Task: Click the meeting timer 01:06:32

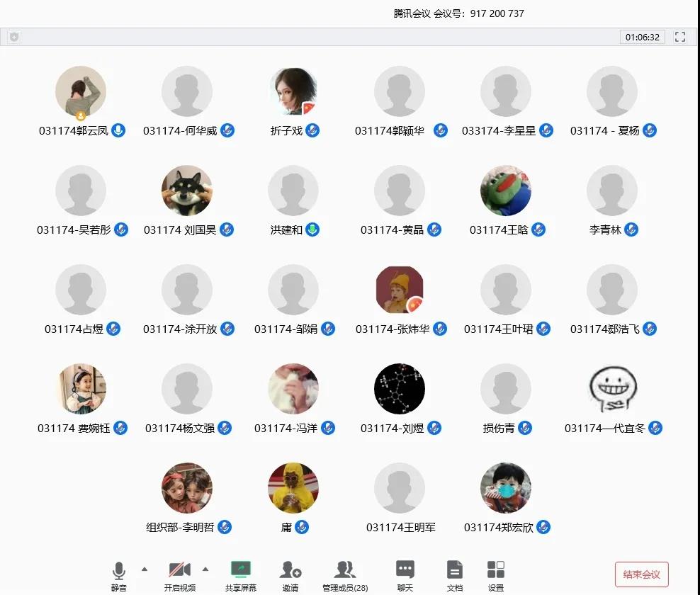Action: [642, 37]
